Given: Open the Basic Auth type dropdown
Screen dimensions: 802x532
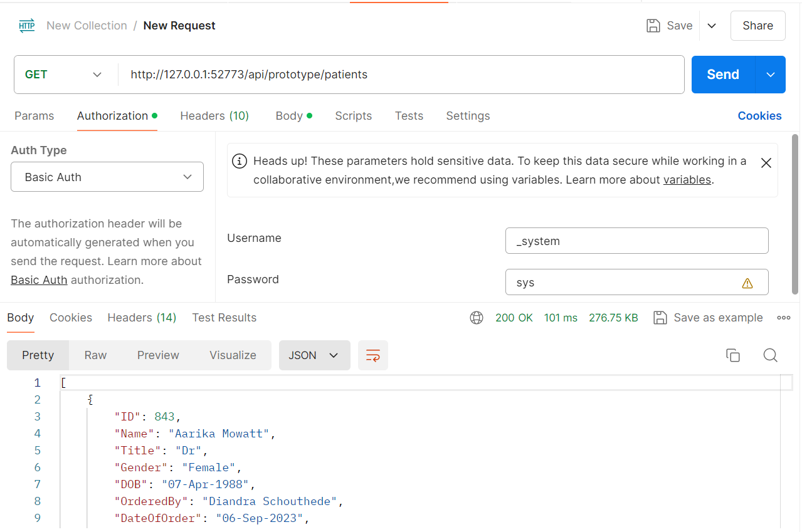Looking at the screenshot, I should 107,177.
